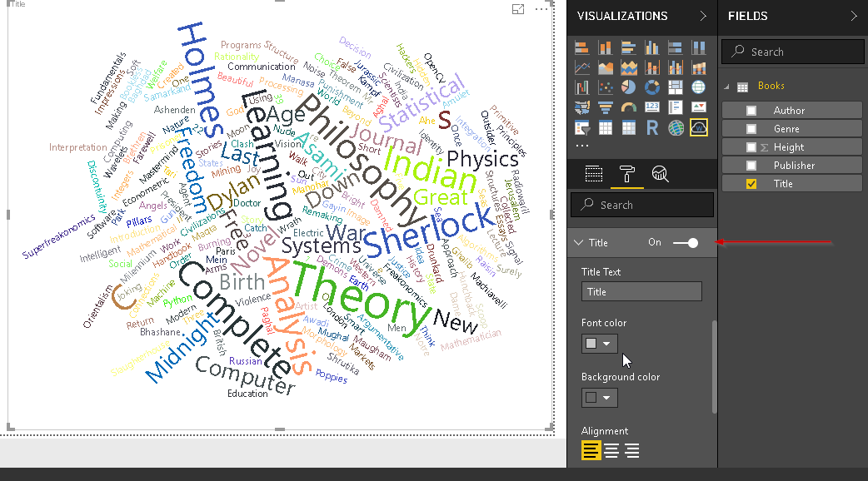
Task: Open the Font color dropdown
Action: pyautogui.click(x=606, y=344)
